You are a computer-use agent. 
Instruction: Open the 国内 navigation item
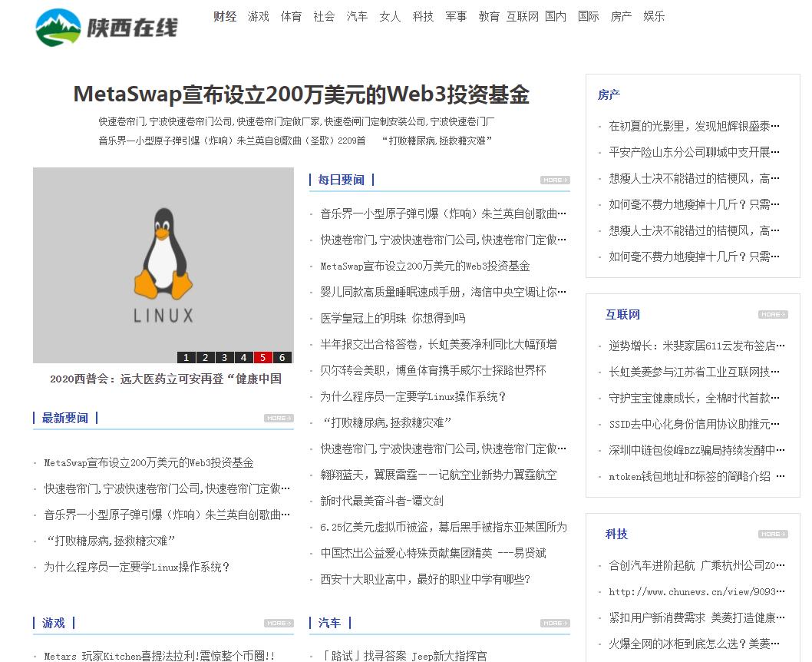556,17
